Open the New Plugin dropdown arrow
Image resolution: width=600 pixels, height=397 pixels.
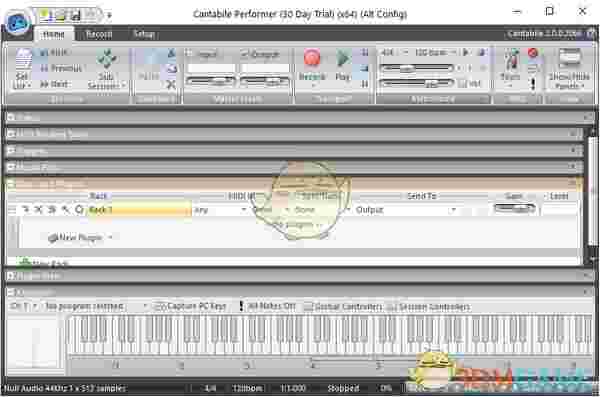pyautogui.click(x=110, y=237)
